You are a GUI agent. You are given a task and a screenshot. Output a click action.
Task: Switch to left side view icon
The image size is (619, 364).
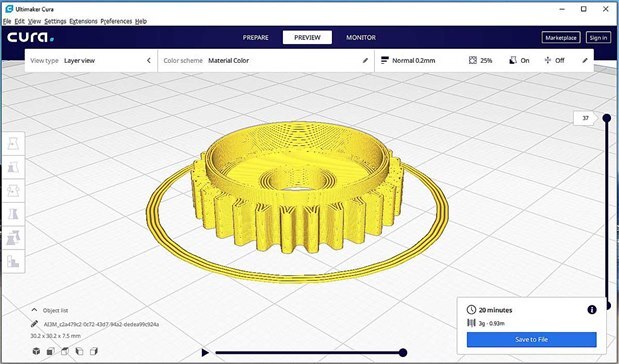pos(79,351)
